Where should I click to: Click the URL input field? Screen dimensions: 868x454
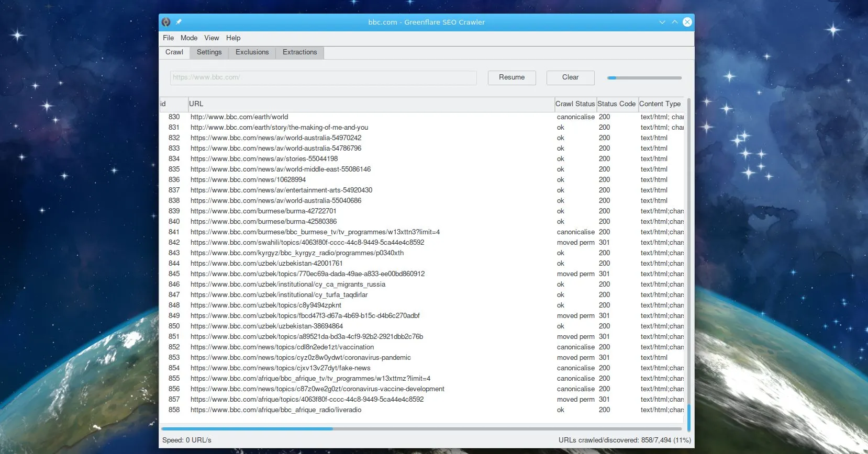(323, 77)
